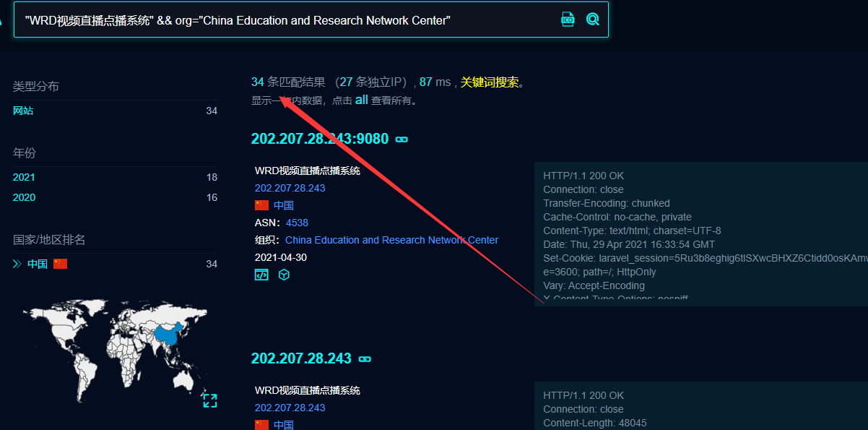
Task: Filter by country 中国 in sidebar
Action: click(38, 264)
